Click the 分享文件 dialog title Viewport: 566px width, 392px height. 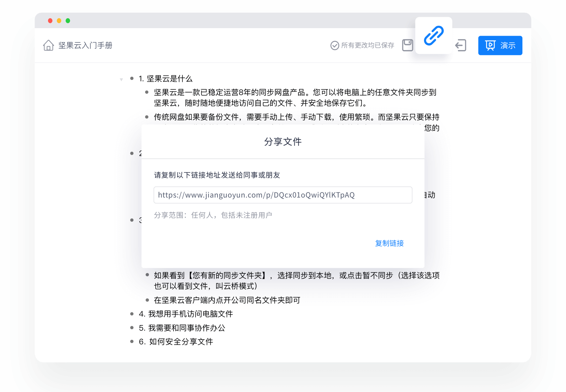click(x=283, y=142)
